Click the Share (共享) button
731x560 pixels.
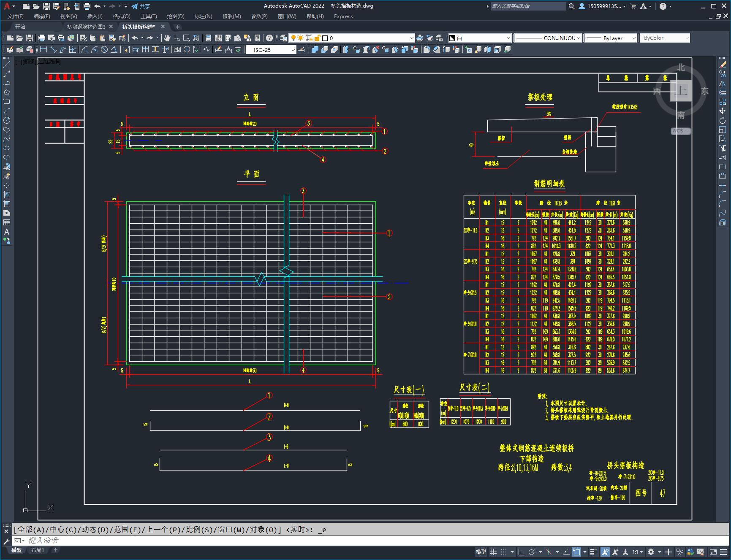[141, 6]
